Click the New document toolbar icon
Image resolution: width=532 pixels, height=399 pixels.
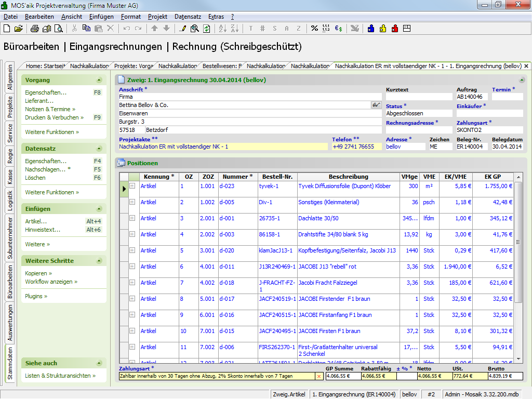click(7, 29)
